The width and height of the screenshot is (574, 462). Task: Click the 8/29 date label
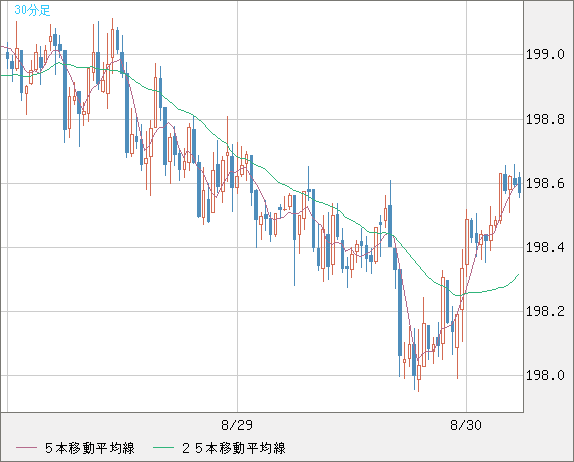pyautogui.click(x=237, y=425)
